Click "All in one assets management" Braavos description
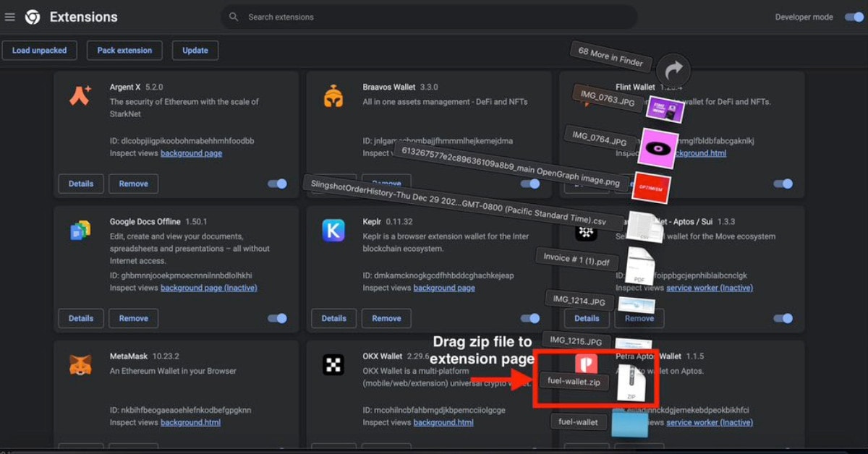Screen dimensions: 868x454 click(446, 102)
